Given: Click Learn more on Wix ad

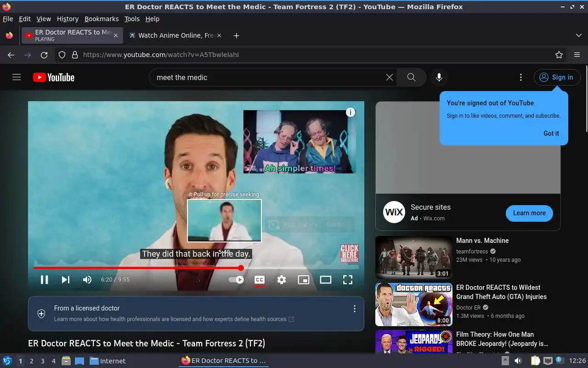Looking at the screenshot, I should pos(529,213).
